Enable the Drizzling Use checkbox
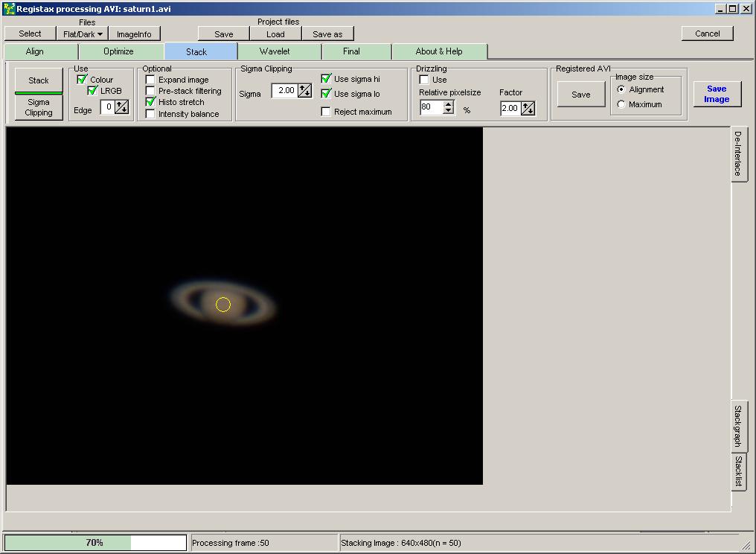Image resolution: width=756 pixels, height=554 pixels. 424,80
